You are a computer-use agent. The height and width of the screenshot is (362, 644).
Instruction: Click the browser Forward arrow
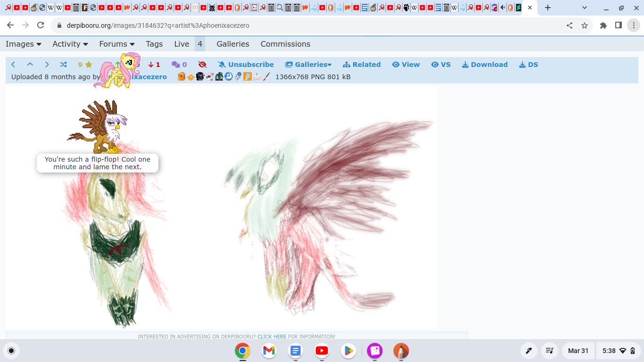25,25
